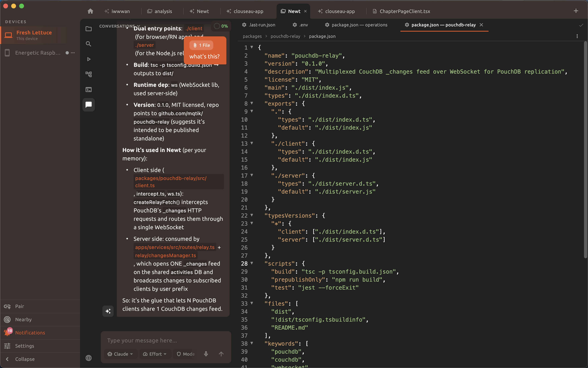
Task: Click the message input field
Action: pos(166,340)
